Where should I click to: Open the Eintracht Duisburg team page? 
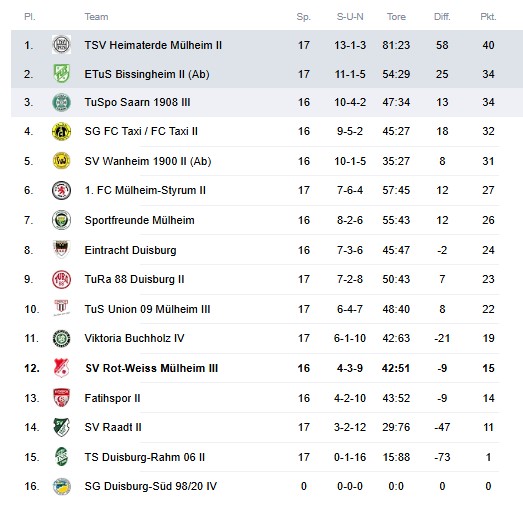pyautogui.click(x=130, y=250)
